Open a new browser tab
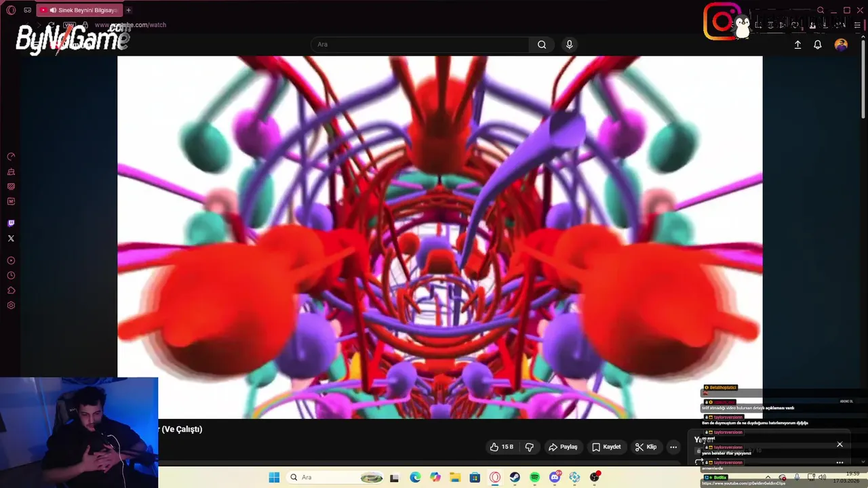This screenshot has height=488, width=868. point(128,10)
